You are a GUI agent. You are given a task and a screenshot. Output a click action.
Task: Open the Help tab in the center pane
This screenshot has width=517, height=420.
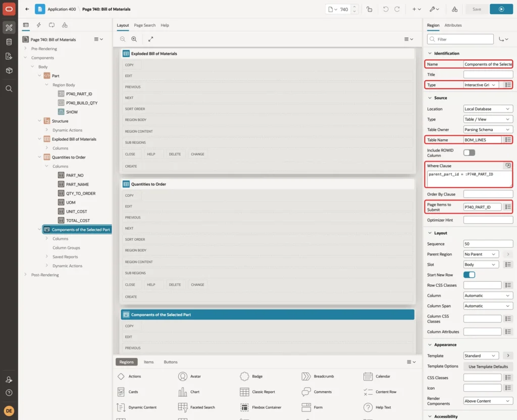165,25
